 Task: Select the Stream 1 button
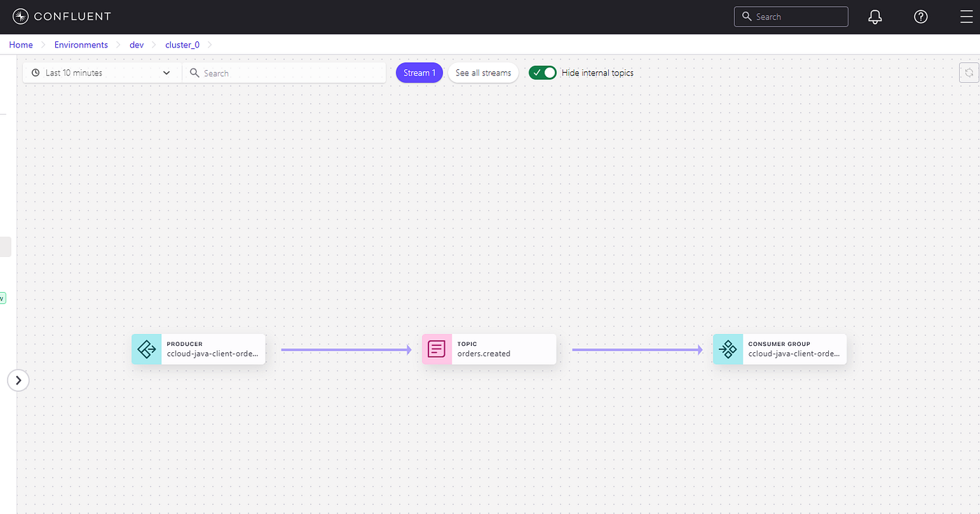419,73
